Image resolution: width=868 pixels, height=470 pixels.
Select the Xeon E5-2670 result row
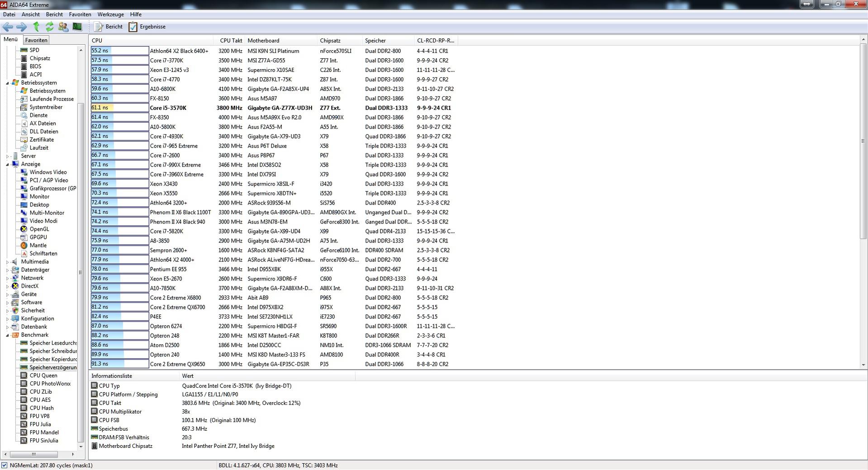click(273, 279)
